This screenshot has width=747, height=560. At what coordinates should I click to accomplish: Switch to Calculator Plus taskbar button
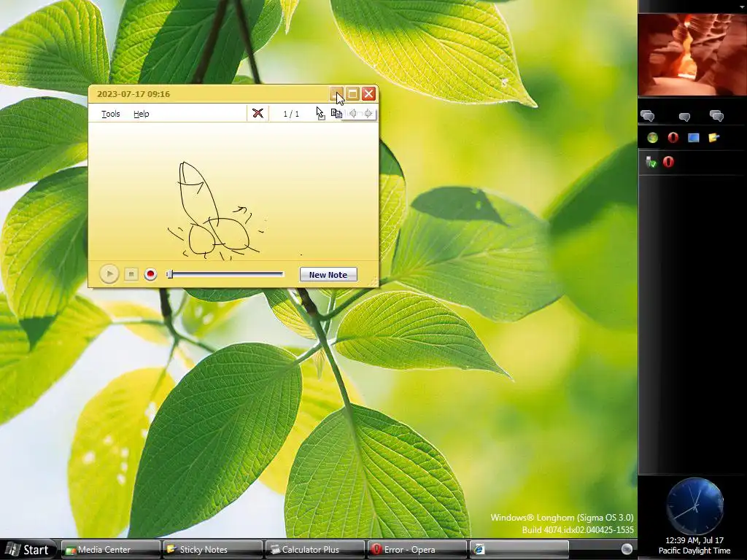tap(314, 550)
